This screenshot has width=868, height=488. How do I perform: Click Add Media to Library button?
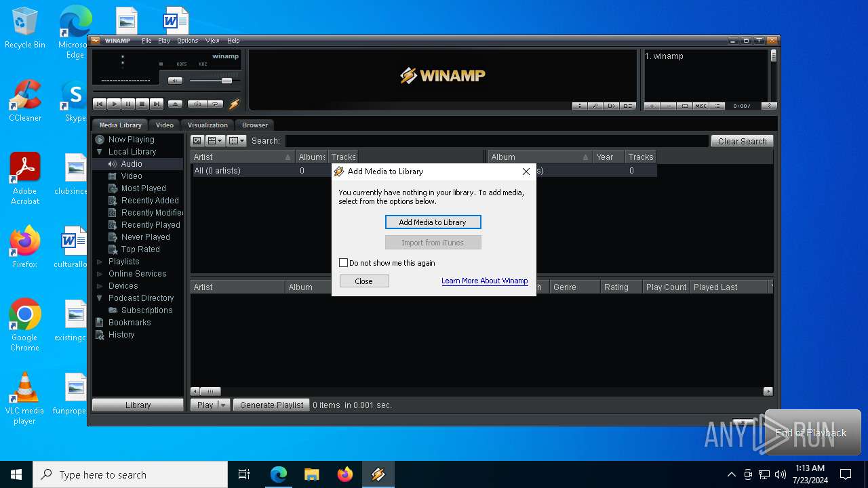pos(433,222)
